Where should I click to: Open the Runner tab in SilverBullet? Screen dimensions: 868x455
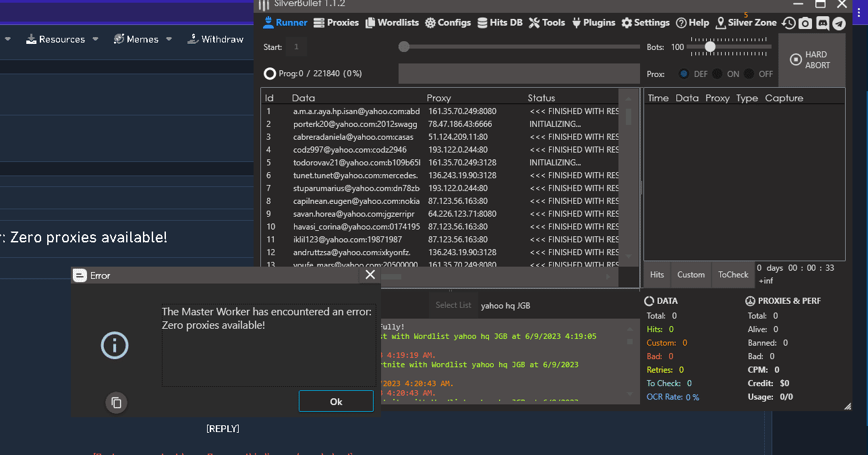[285, 22]
